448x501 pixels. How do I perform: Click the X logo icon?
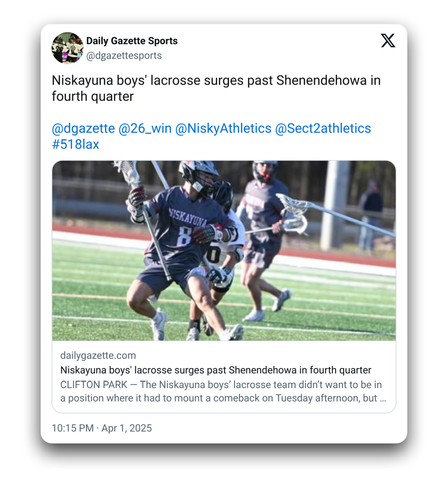tap(388, 40)
